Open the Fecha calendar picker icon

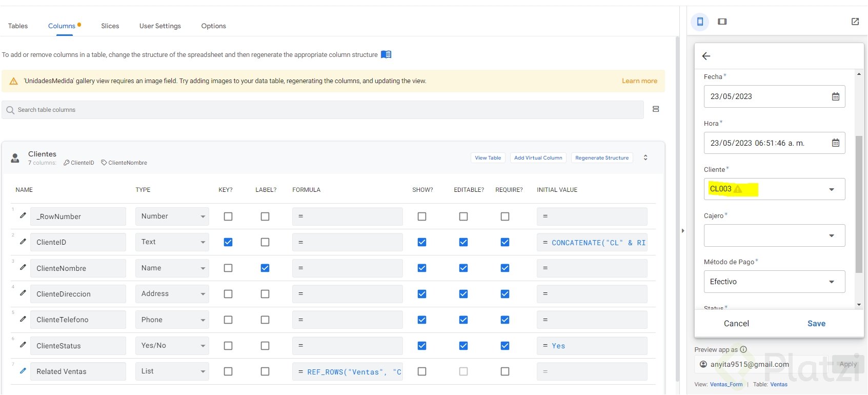point(835,96)
